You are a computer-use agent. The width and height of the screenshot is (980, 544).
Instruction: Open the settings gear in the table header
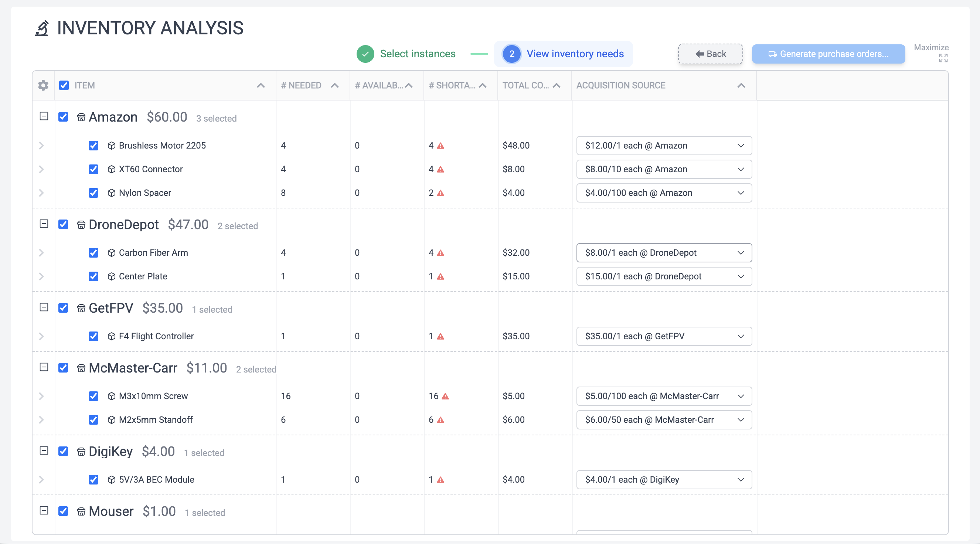(43, 85)
